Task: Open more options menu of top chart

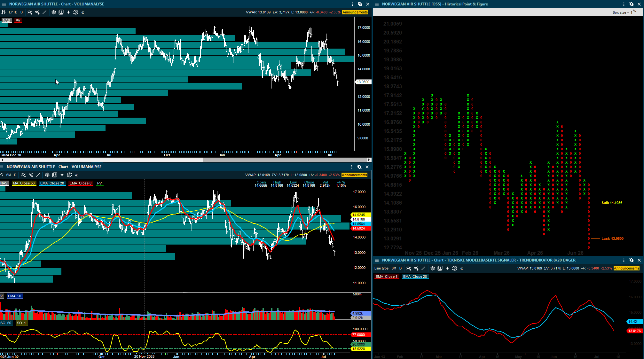Action: pyautogui.click(x=352, y=4)
